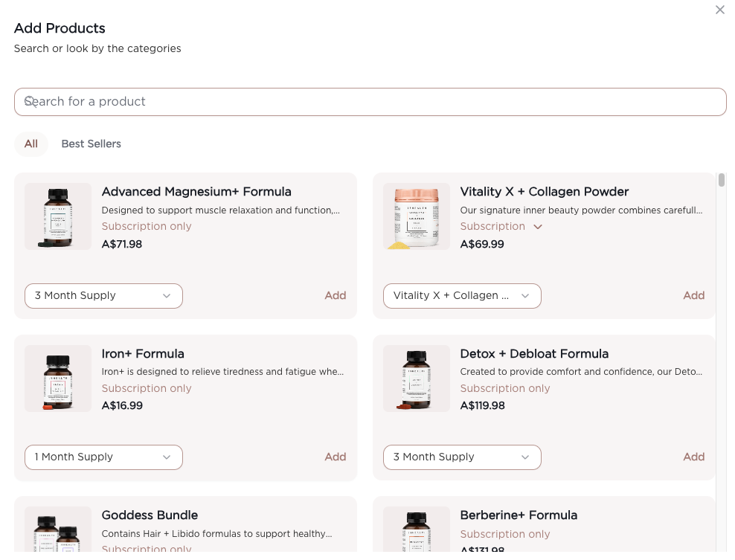Add Advanced Magnesium+ Formula
Image resolution: width=735 pixels, height=560 pixels.
coord(335,295)
